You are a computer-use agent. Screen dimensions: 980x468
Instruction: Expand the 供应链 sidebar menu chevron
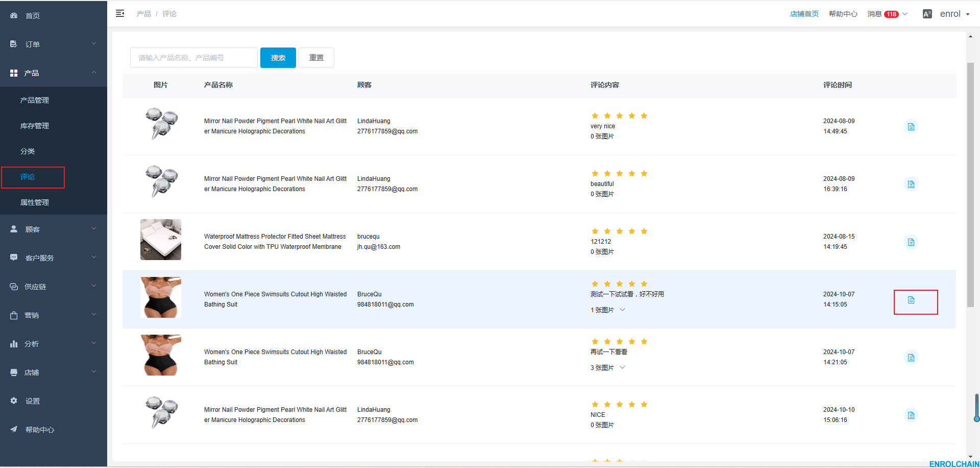click(94, 286)
